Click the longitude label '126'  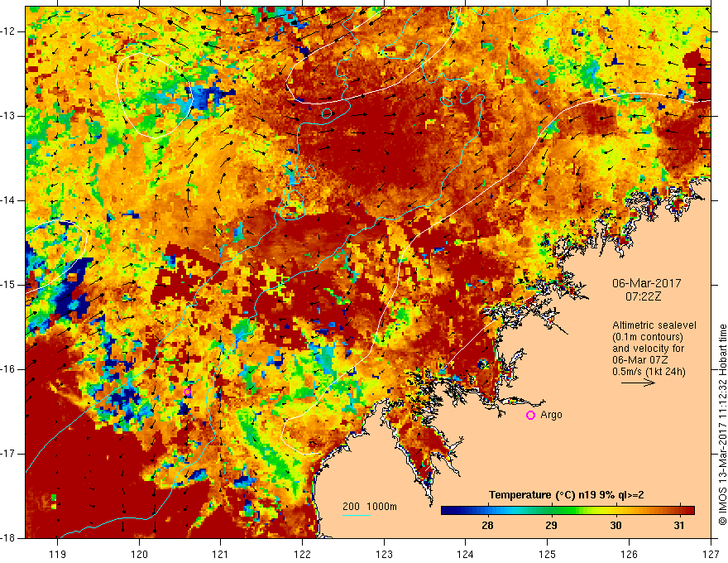click(629, 554)
